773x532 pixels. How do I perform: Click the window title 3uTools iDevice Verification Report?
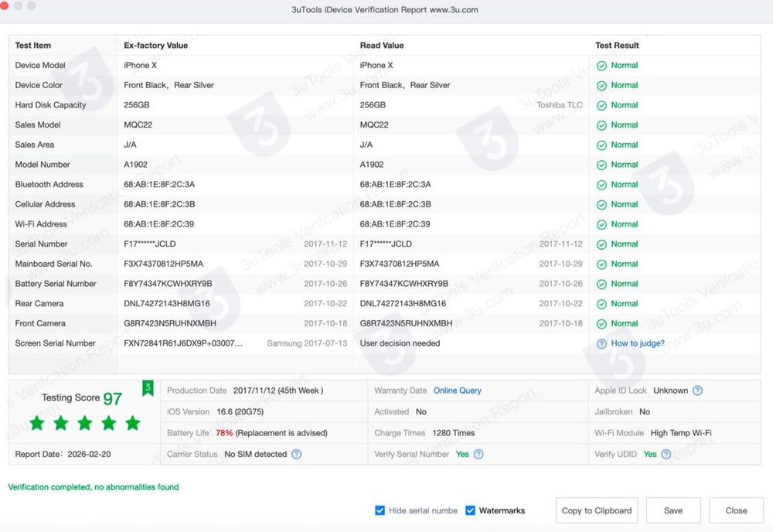pyautogui.click(x=384, y=10)
